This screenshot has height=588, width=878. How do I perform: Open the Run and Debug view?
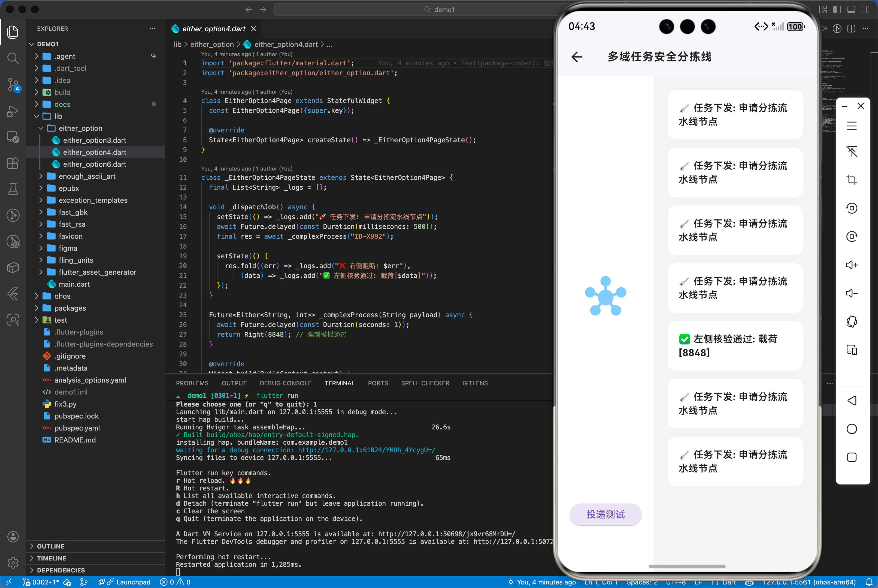point(13,111)
